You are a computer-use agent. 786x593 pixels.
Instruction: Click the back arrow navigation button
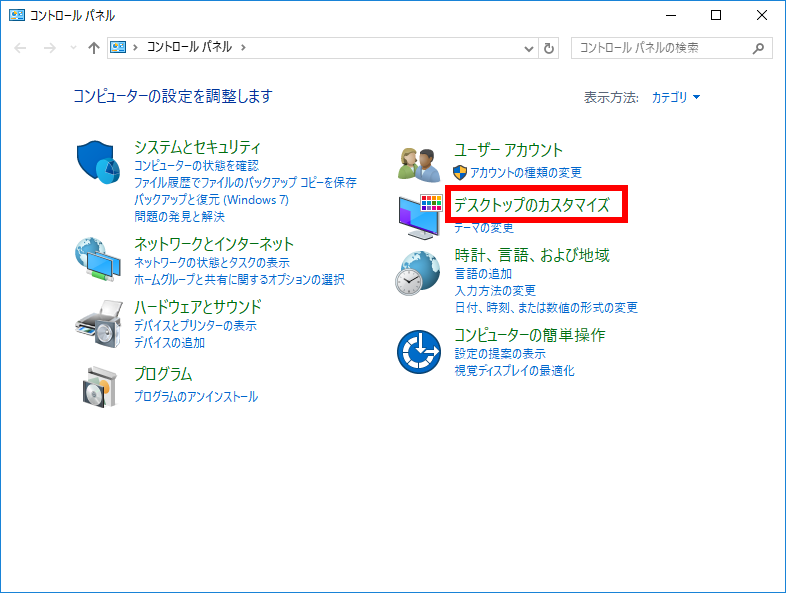click(x=20, y=48)
